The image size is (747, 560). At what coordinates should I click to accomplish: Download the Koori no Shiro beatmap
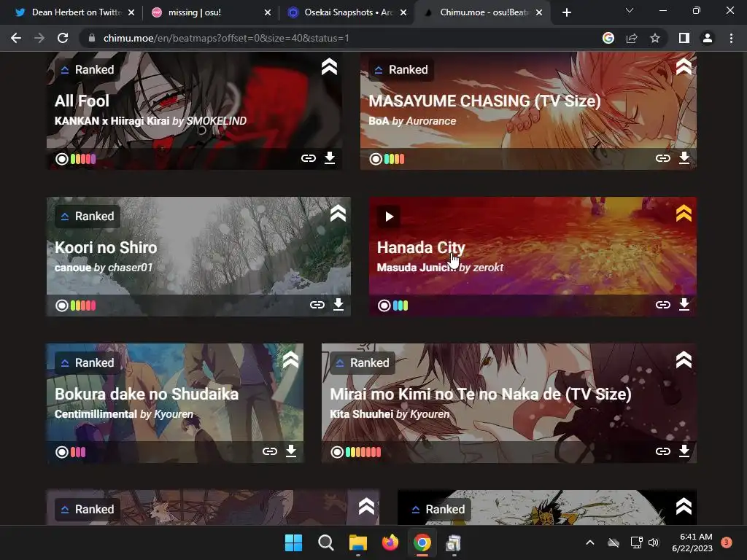coord(338,304)
